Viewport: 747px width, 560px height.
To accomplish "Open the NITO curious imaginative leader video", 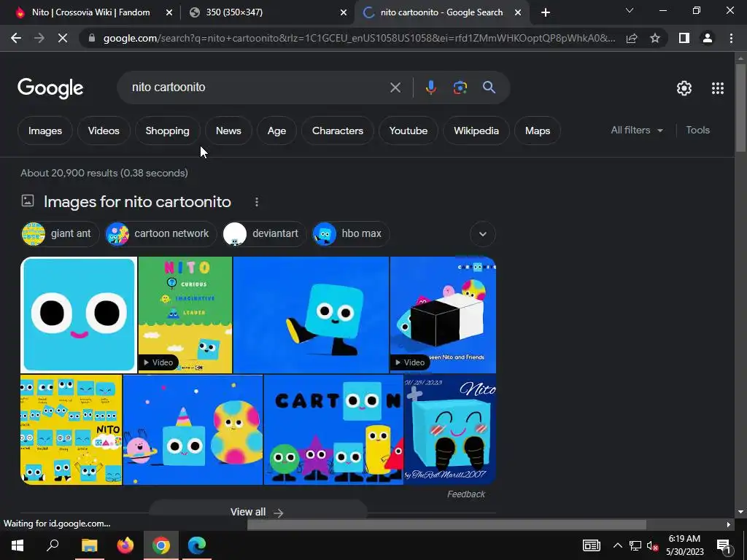I will click(x=185, y=315).
